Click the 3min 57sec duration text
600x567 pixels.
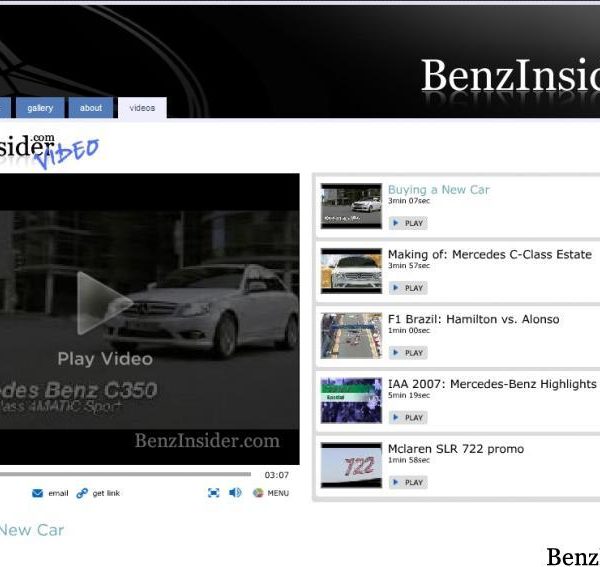point(409,266)
